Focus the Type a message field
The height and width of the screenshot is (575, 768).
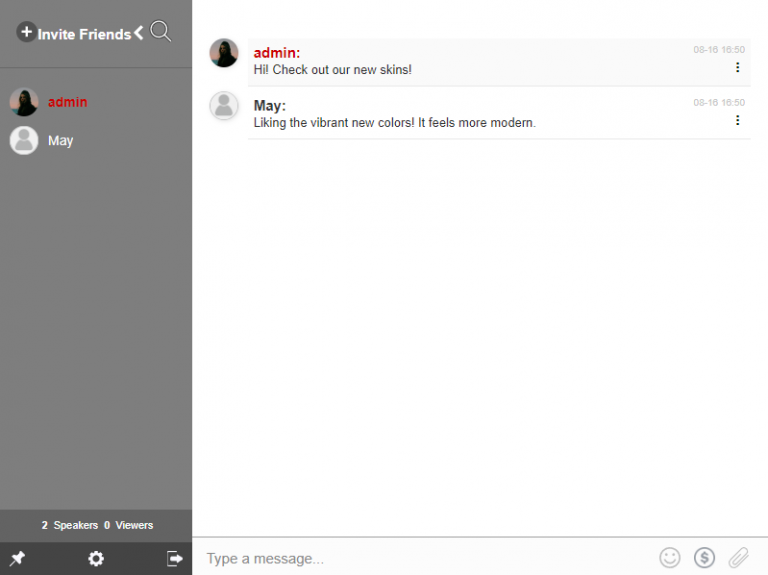(420, 558)
